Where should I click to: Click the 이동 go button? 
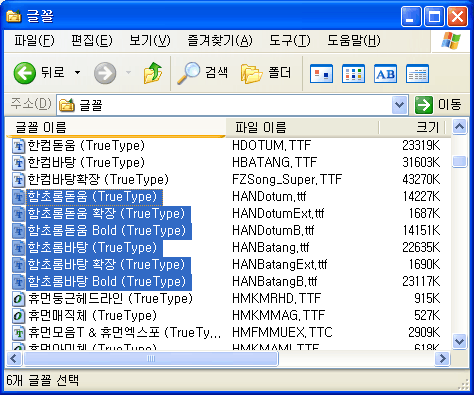point(438,105)
